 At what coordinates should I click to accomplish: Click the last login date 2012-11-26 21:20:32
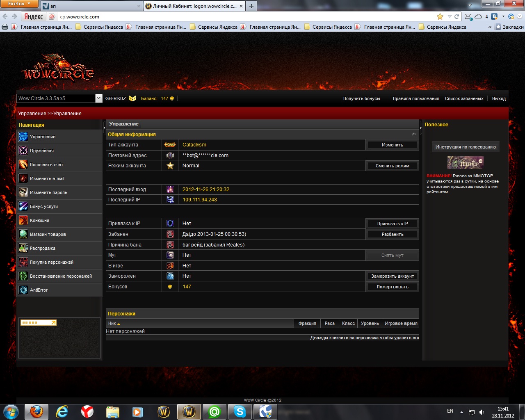pyautogui.click(x=206, y=189)
